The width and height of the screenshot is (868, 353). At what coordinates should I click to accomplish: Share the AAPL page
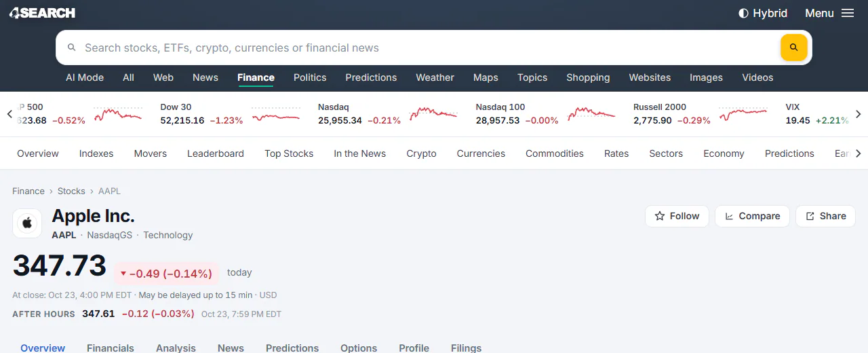[825, 216]
